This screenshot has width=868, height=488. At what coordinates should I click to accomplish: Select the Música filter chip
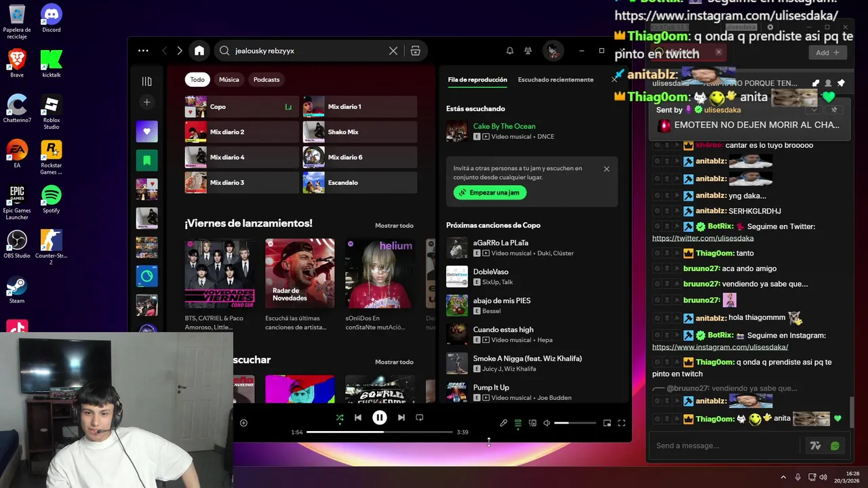tap(229, 79)
